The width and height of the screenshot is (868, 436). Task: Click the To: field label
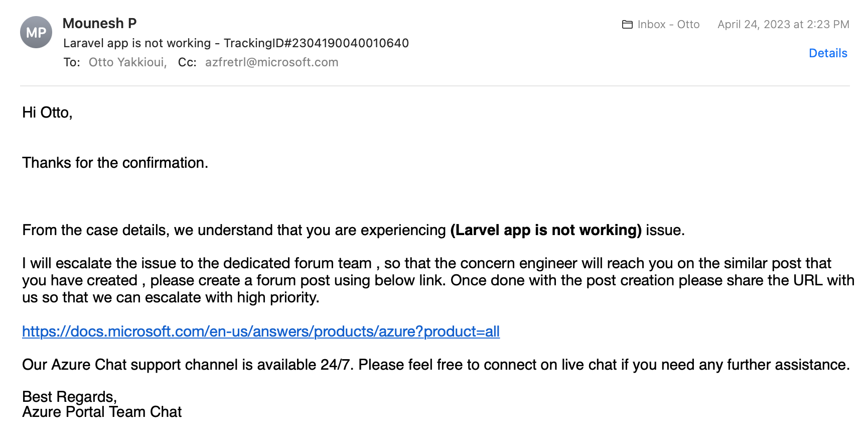point(72,62)
